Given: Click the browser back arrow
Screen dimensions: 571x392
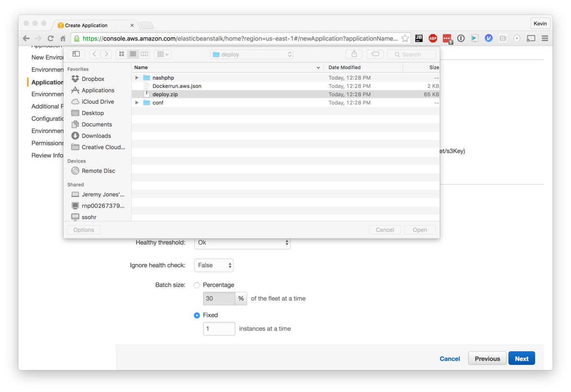Looking at the screenshot, I should (x=26, y=38).
